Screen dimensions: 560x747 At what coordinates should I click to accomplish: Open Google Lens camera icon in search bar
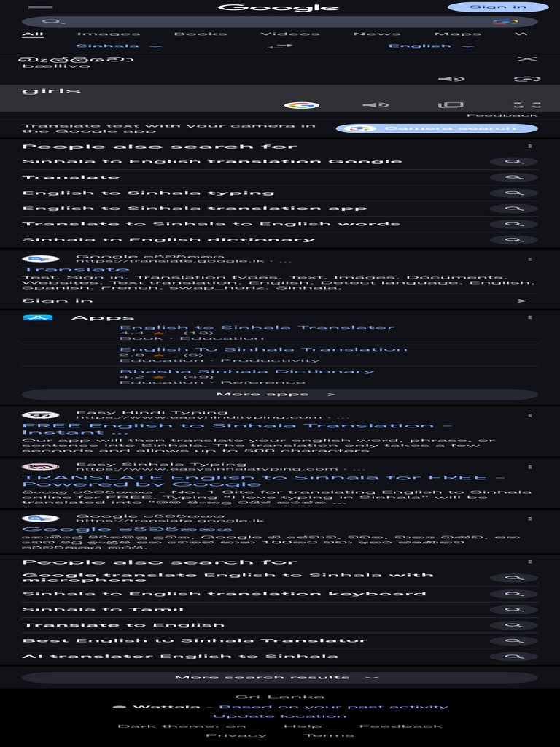[x=505, y=21]
